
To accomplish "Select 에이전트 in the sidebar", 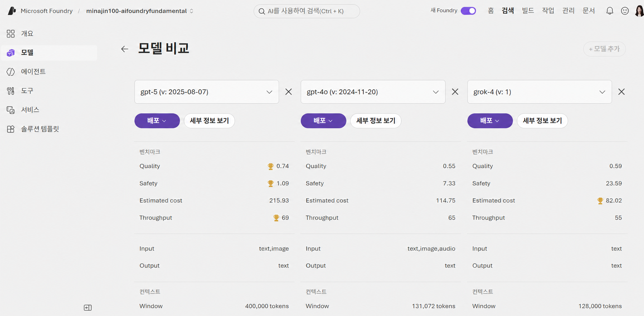I will pos(49,72).
